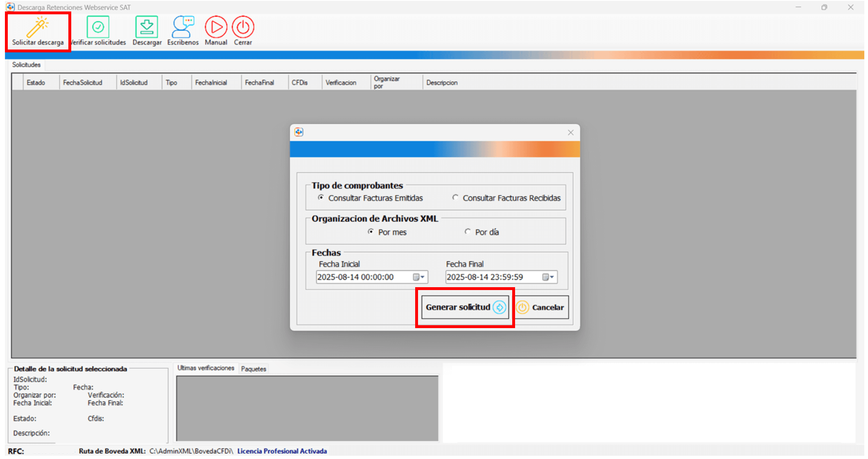
Task: Click the Ruta de Boveda XML path
Action: click(x=191, y=451)
